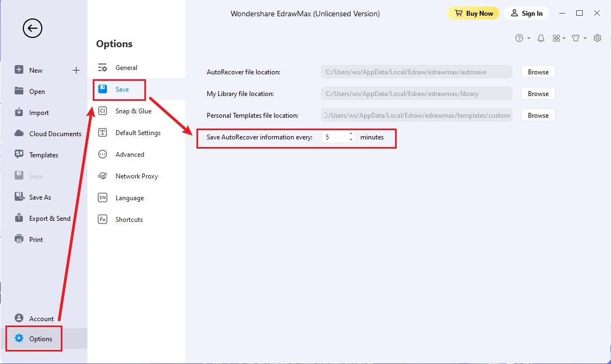Viewport: 611px width, 364px height.
Task: Select Options in the sidebar
Action: tap(43, 339)
